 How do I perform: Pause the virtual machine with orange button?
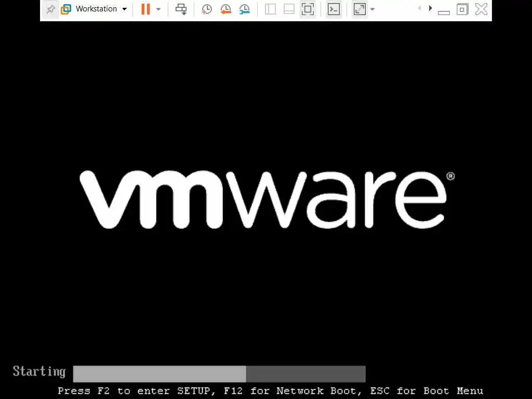(145, 9)
